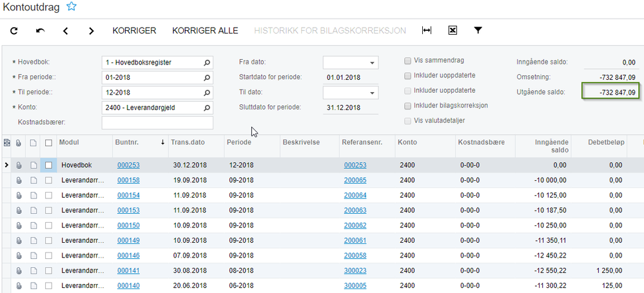Open attachments for batch 000140 row
Viewport: 644px width, 293px height.
point(19,286)
